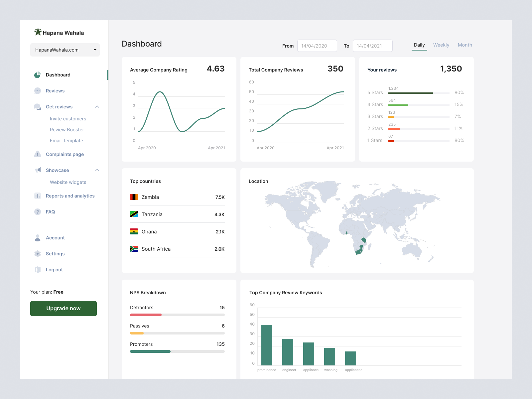Open Settings via the gear icon
The width and height of the screenshot is (532, 399).
pyautogui.click(x=38, y=253)
